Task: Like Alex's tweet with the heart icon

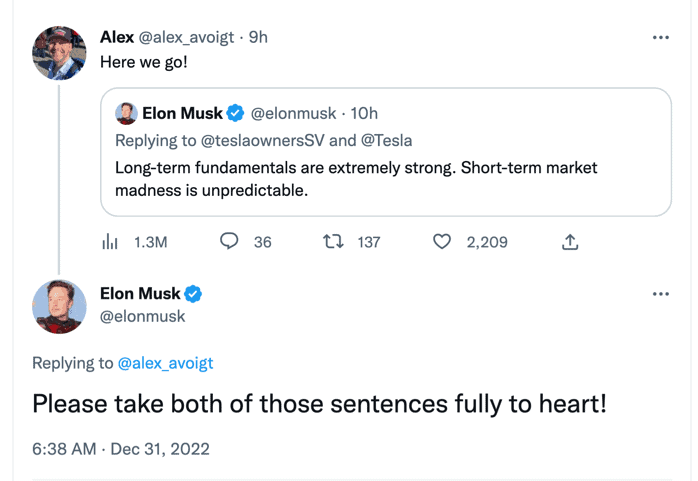Action: (x=441, y=242)
